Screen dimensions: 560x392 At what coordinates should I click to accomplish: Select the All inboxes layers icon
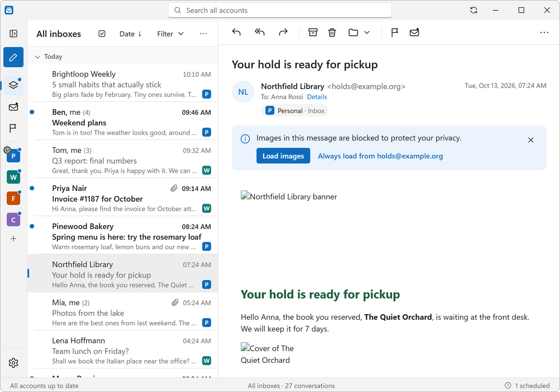tap(13, 85)
